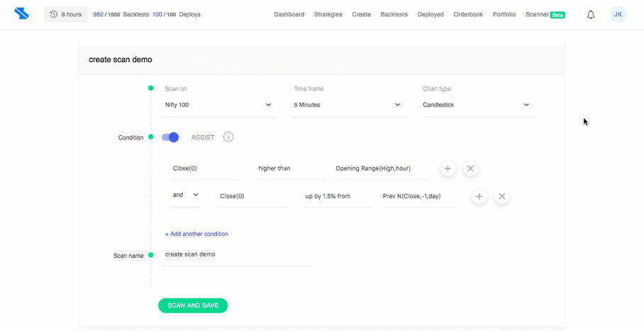Viewport: 644px width, 331px height.
Task: Change the 'and' logical operator dropdown
Action: pos(186,195)
